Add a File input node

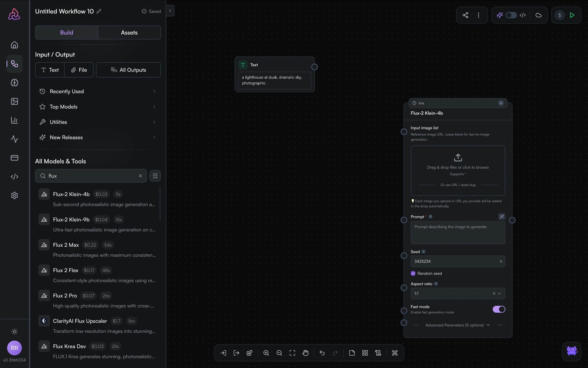[x=79, y=70]
